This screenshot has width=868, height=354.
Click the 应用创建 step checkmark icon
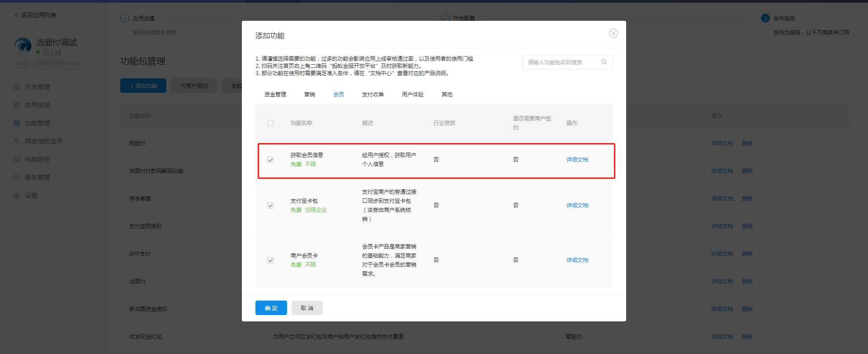(x=125, y=18)
